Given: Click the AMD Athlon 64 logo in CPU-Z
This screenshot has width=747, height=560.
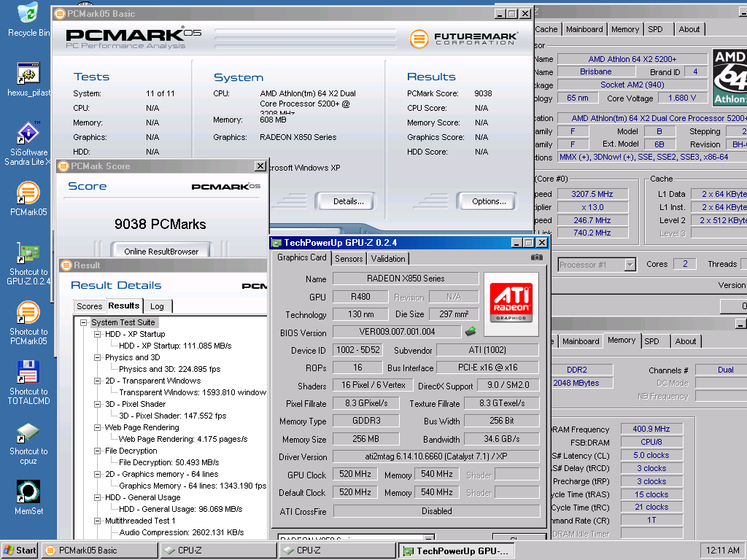Looking at the screenshot, I should [x=729, y=77].
